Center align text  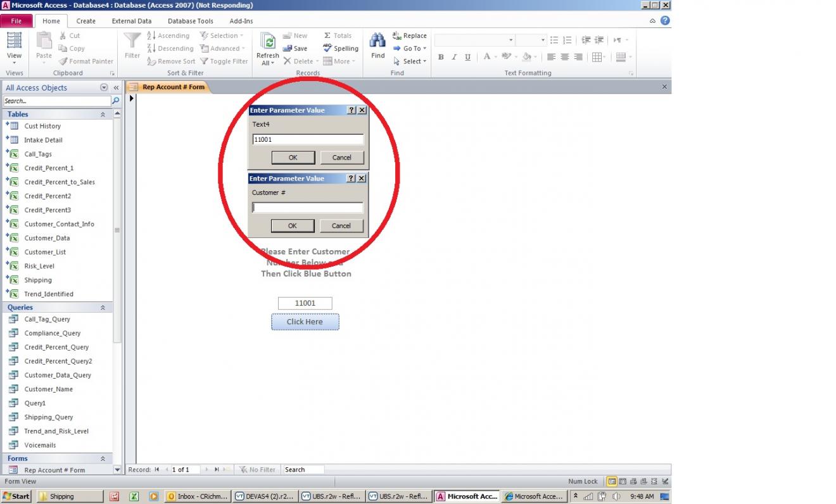(x=564, y=57)
